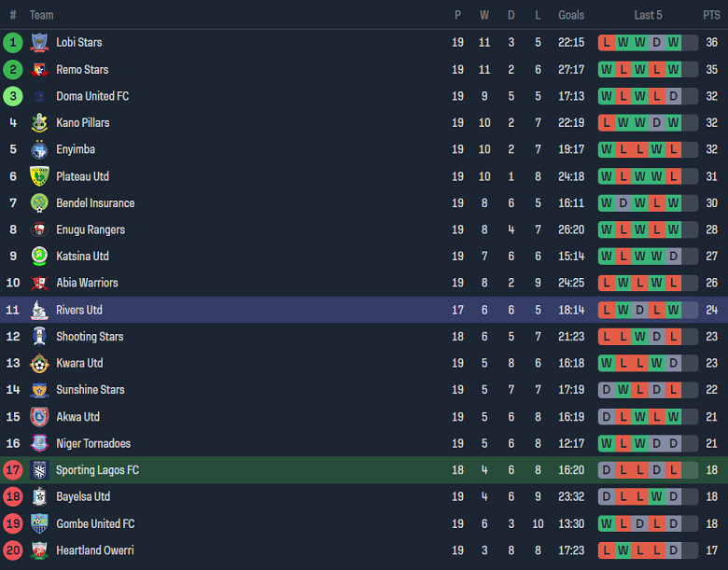Open the Sporting Lagos FC team page

97,470
